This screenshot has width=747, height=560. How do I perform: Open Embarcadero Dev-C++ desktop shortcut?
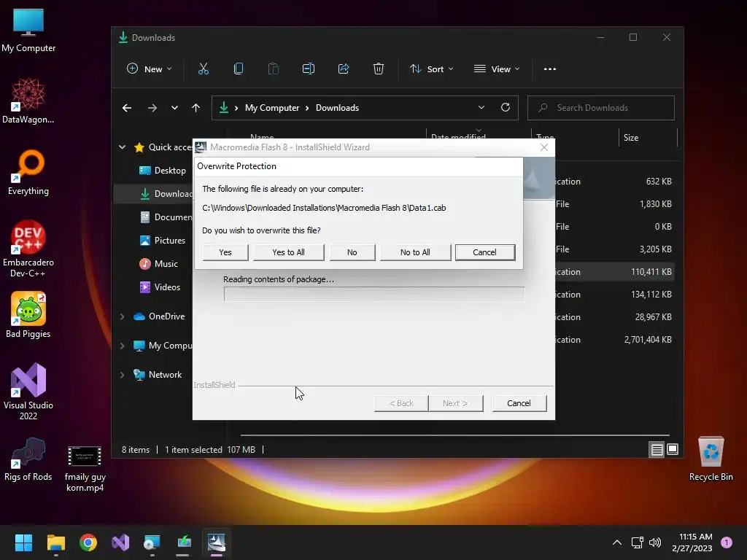(x=28, y=249)
